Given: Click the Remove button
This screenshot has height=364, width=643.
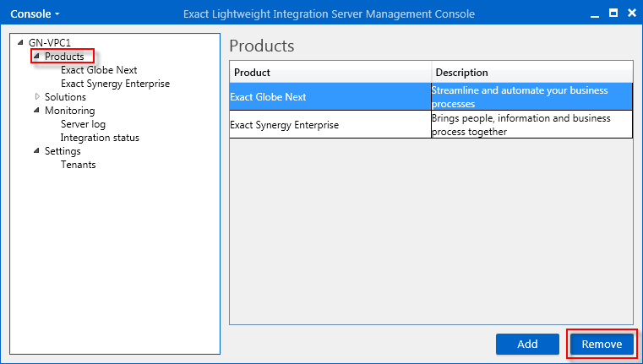Looking at the screenshot, I should (602, 344).
